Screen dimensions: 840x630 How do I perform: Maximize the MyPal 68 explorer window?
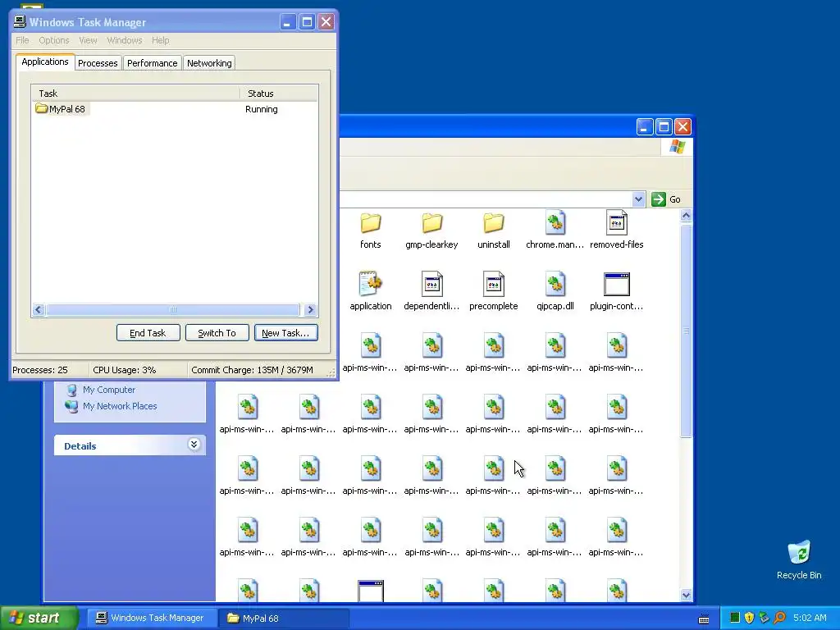tap(663, 127)
